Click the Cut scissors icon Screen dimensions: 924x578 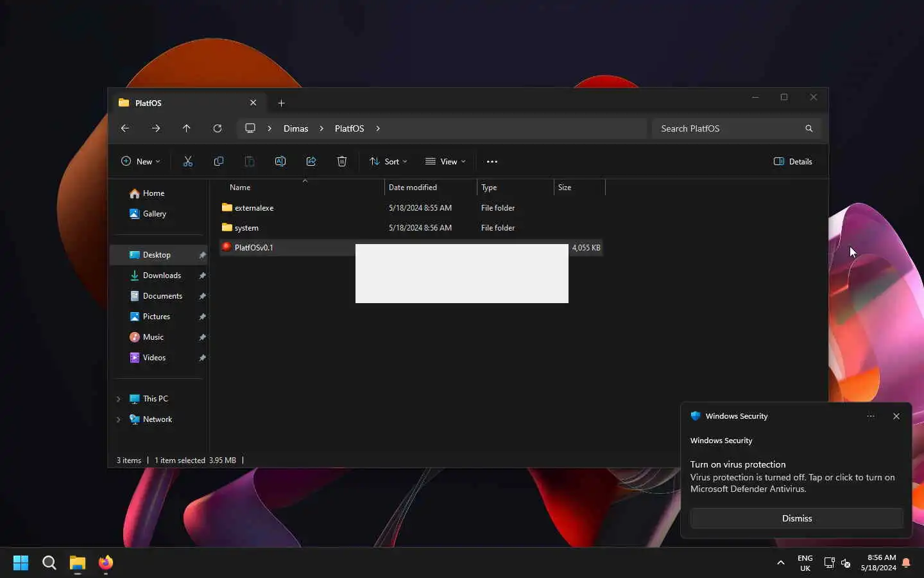click(188, 161)
